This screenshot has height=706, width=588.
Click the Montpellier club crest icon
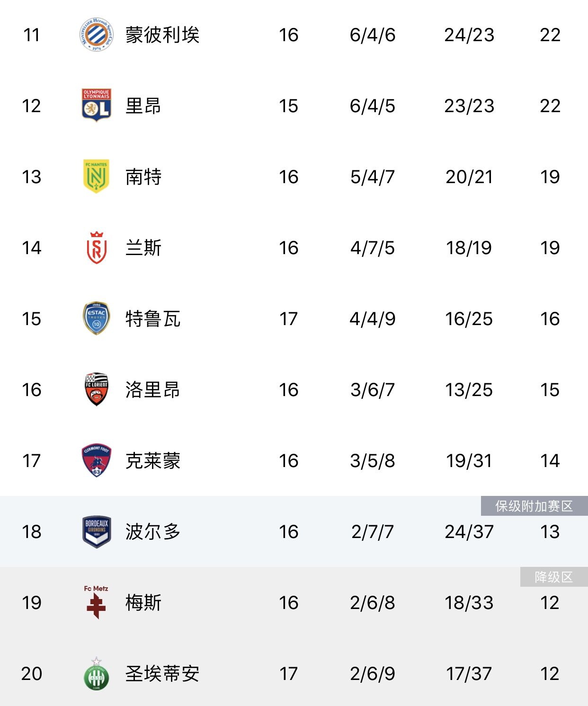point(97,35)
